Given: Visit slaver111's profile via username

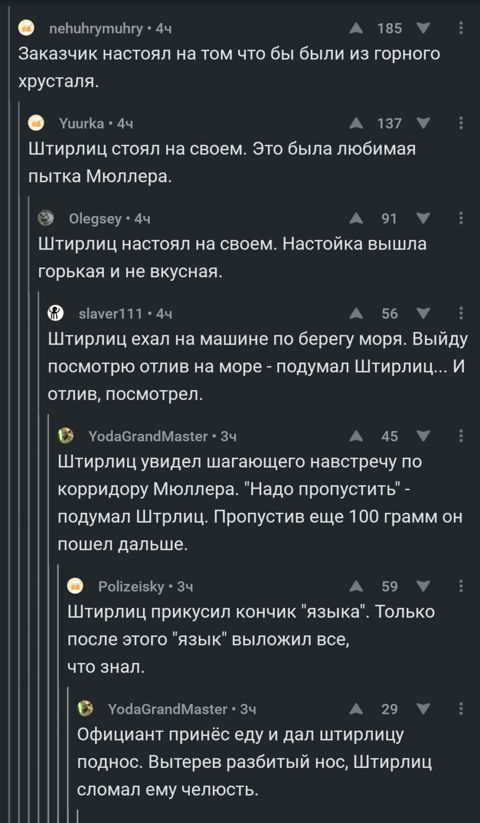Looking at the screenshot, I should tap(110, 314).
